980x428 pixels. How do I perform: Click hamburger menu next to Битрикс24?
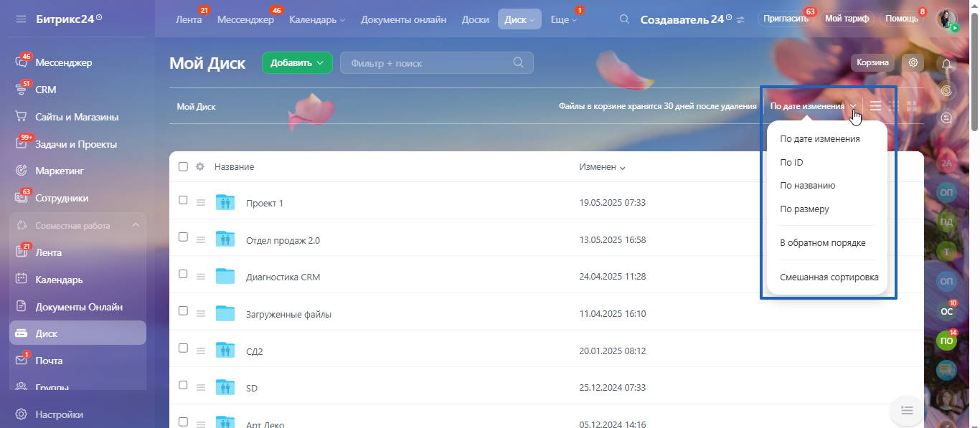coord(22,19)
